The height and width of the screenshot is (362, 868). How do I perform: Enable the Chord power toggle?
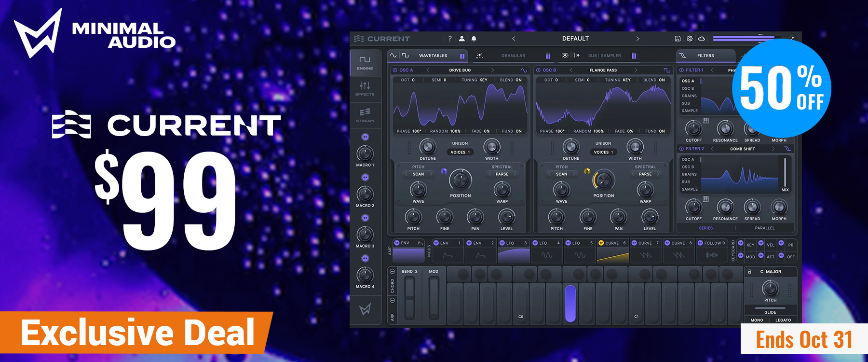(x=393, y=272)
